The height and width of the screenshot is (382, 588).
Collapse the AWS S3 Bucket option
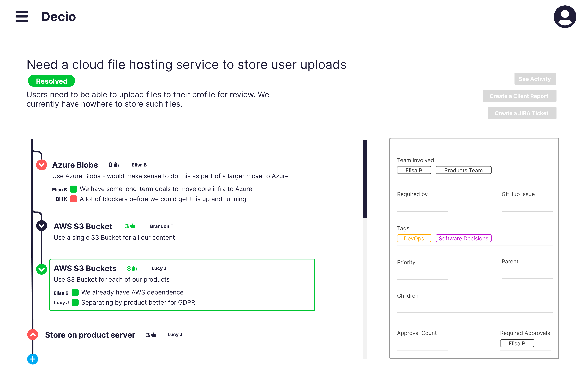pos(41,226)
